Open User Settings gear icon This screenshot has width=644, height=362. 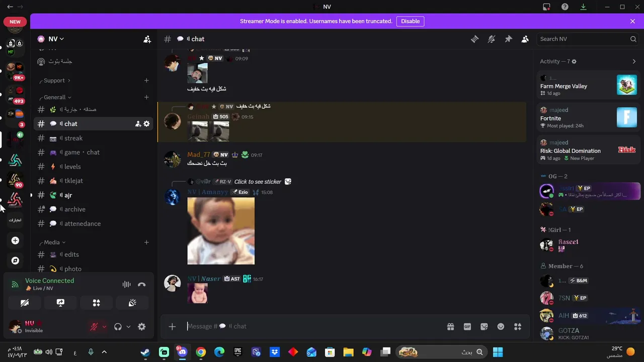[142, 326]
